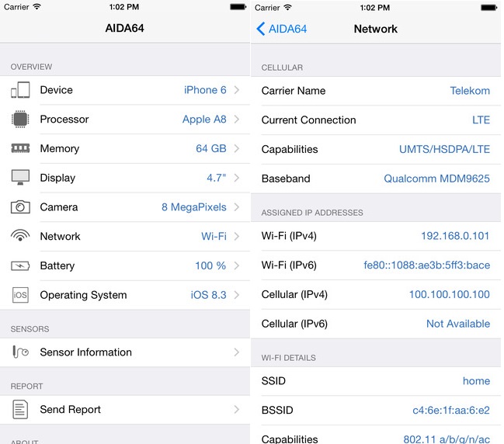504x444 pixels.
Task: Expand the Device row chevron
Action: [236, 90]
